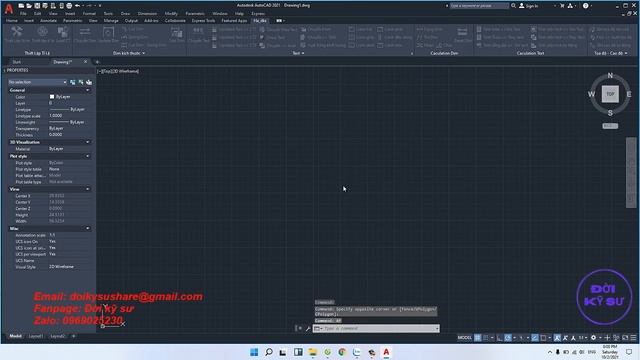Viewport: 640px width, 360px height.
Task: Click the Thiết Lập wrench tool icon in ribbon
Action: pos(17,32)
